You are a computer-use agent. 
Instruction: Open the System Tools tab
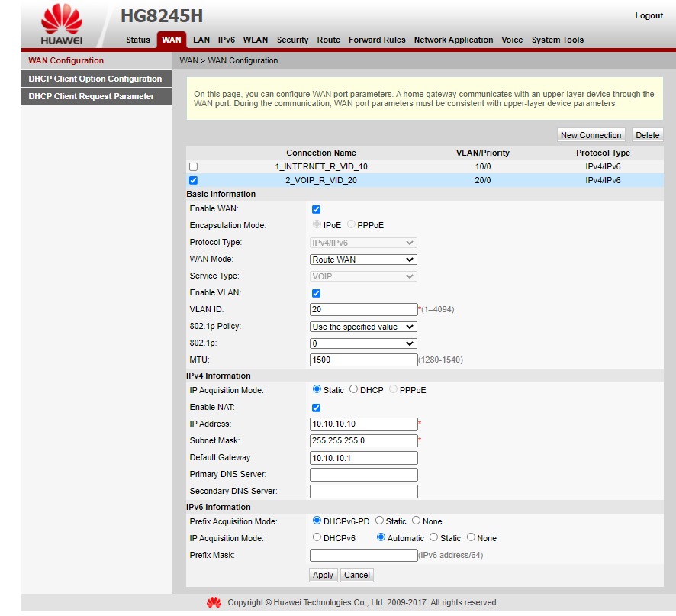click(x=558, y=40)
